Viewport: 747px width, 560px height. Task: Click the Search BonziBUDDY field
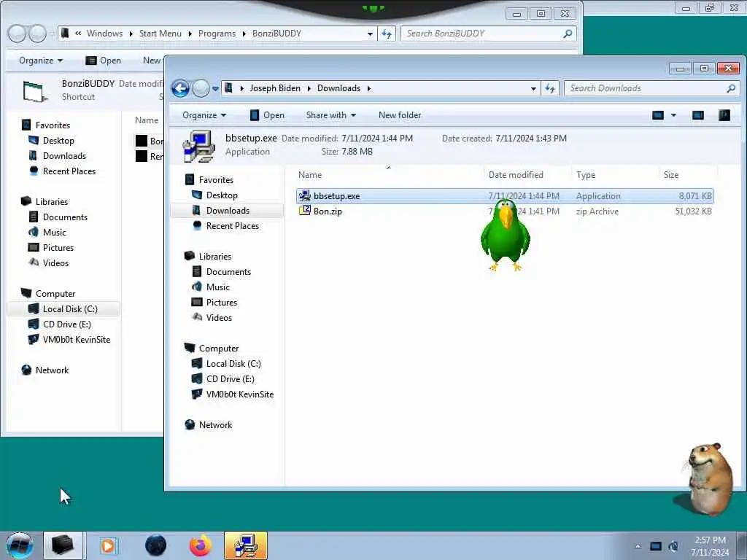pyautogui.click(x=489, y=34)
